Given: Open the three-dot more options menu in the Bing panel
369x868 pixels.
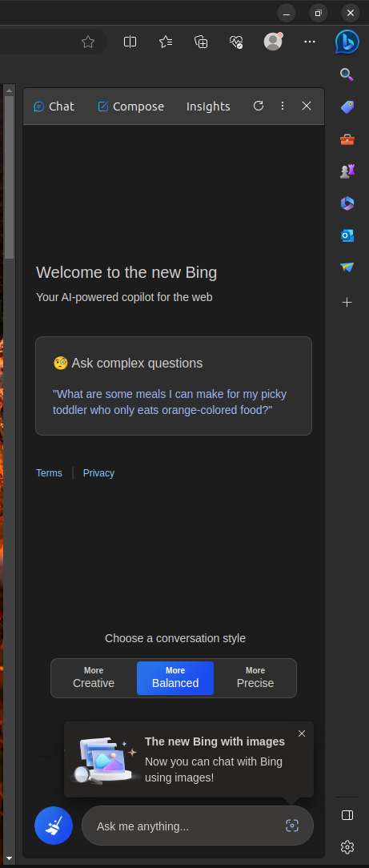Looking at the screenshot, I should (x=282, y=106).
